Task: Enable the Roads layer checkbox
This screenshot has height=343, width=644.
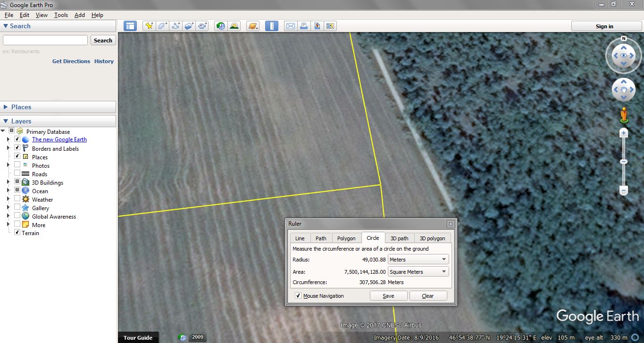Action: pyautogui.click(x=17, y=173)
